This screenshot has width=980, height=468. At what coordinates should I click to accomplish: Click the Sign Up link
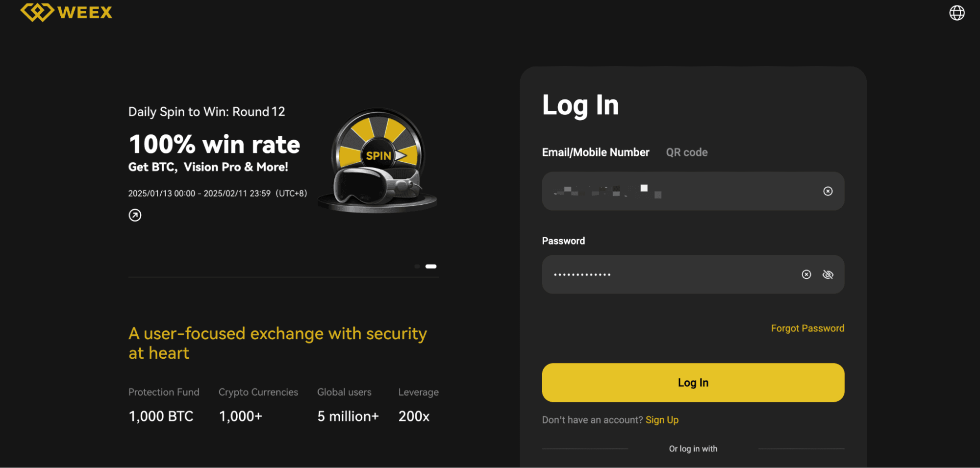(662, 420)
